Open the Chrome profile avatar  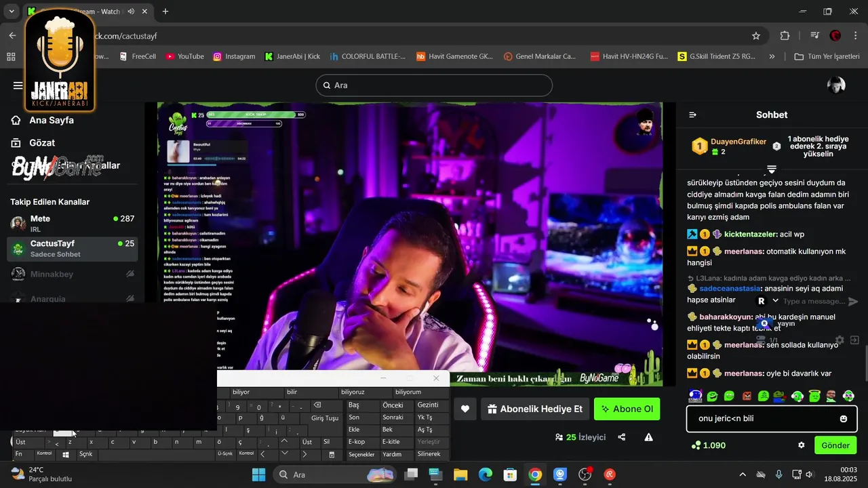tap(835, 36)
